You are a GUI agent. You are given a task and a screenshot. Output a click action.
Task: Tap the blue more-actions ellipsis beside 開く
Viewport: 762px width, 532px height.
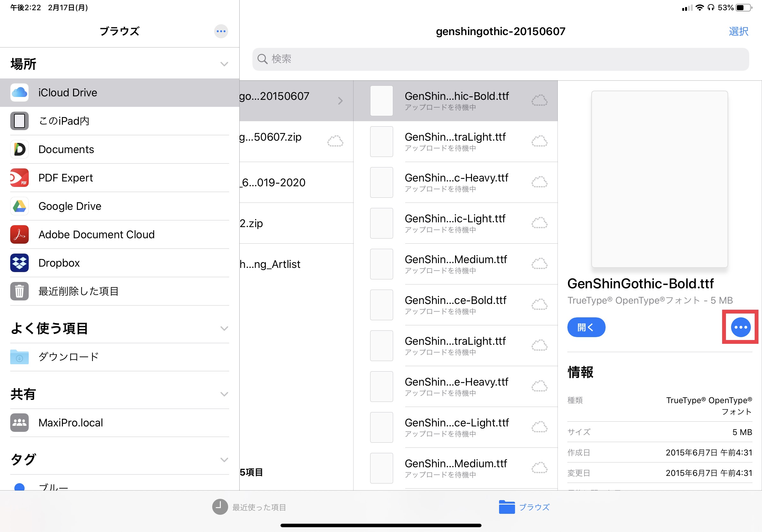[740, 327]
